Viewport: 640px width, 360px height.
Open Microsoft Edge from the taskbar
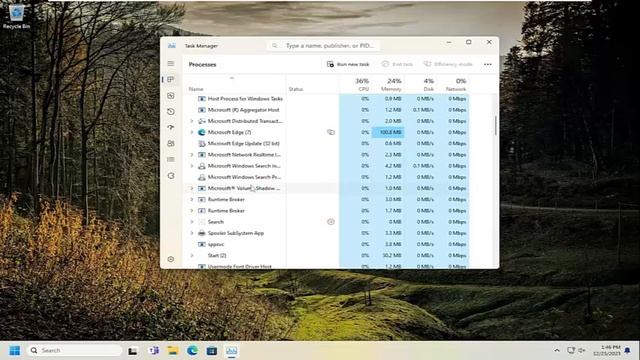click(x=192, y=351)
